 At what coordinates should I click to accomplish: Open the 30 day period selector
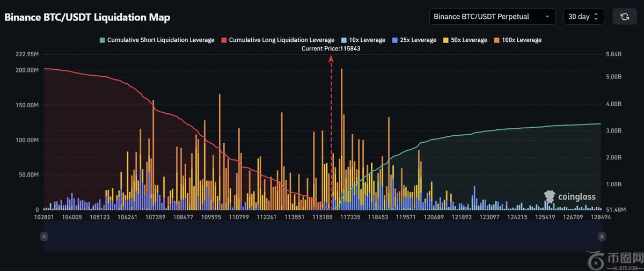click(x=579, y=17)
